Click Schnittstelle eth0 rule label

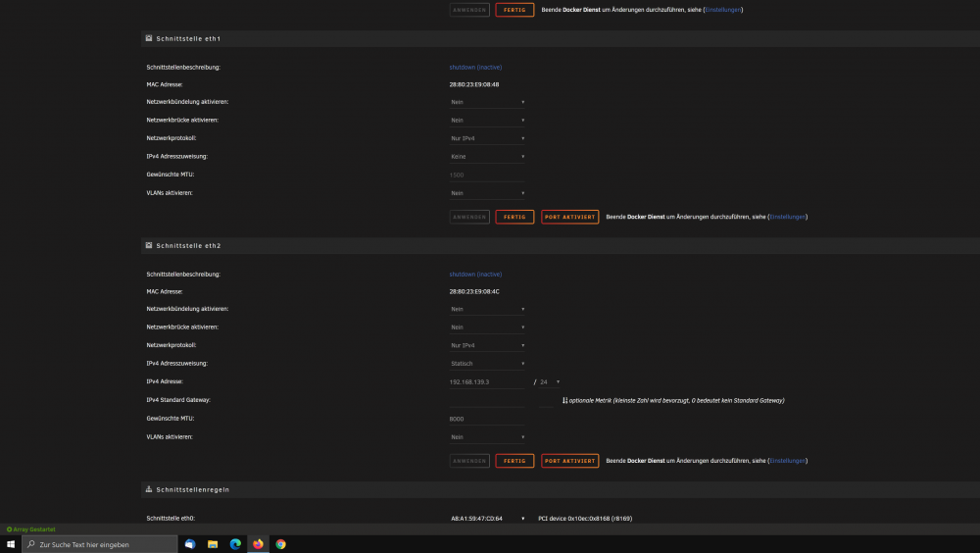point(171,518)
